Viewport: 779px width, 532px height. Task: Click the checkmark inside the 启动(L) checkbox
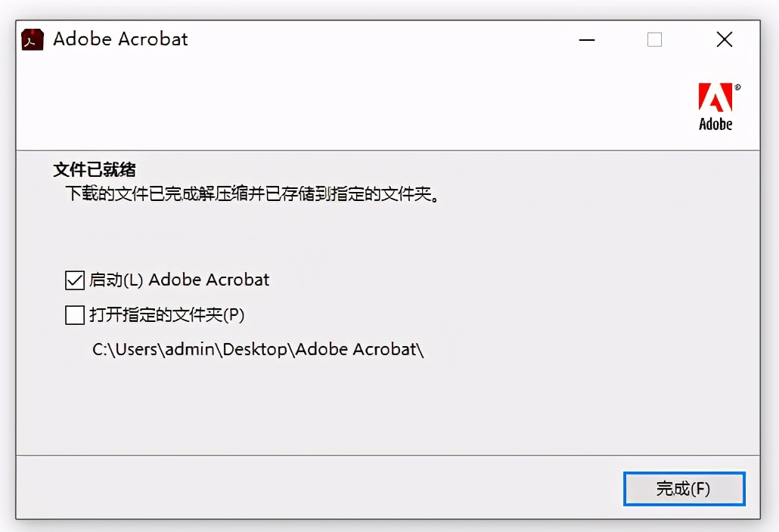[73, 280]
